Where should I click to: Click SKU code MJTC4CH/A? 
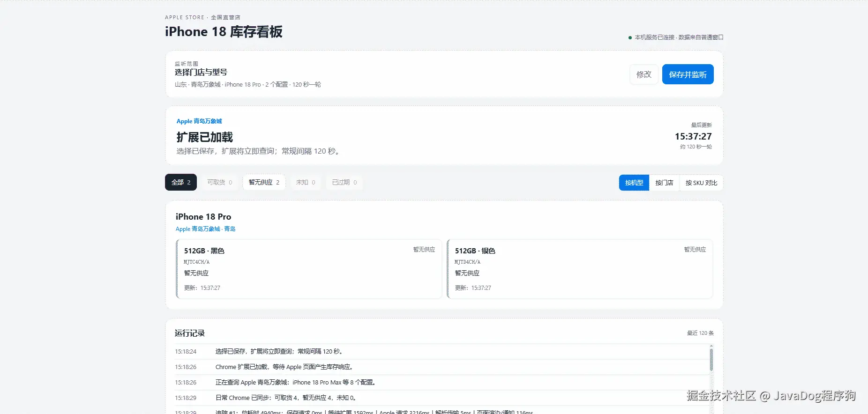tap(196, 262)
